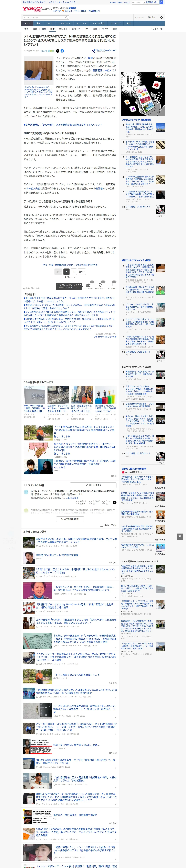186x868 pixels.
Task: Click the ログイン link
Action: click(x=57, y=11)
